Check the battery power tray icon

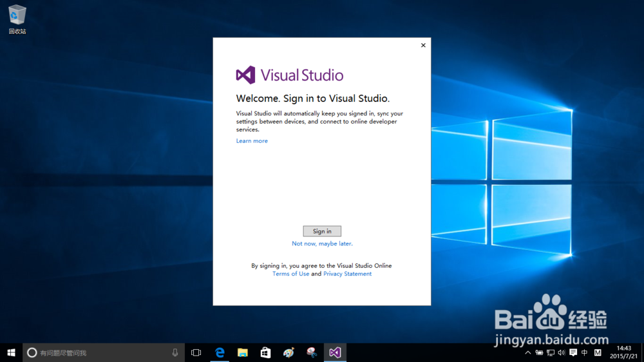[x=539, y=352]
